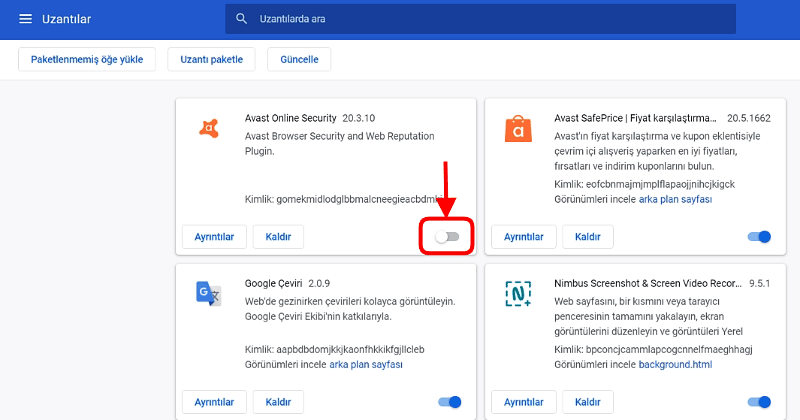Open Nimbus 'background.html' link

tap(675, 365)
